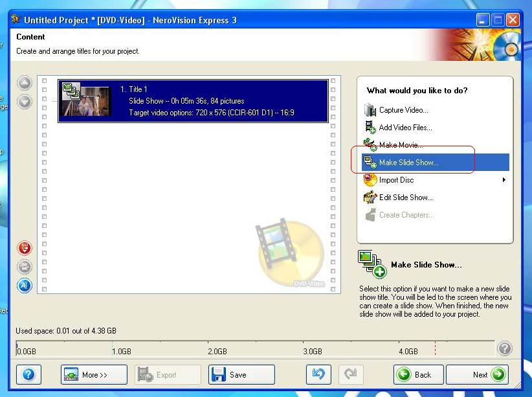Click the gray round icon below the red one
This screenshot has height=397, width=532.
[x=25, y=267]
